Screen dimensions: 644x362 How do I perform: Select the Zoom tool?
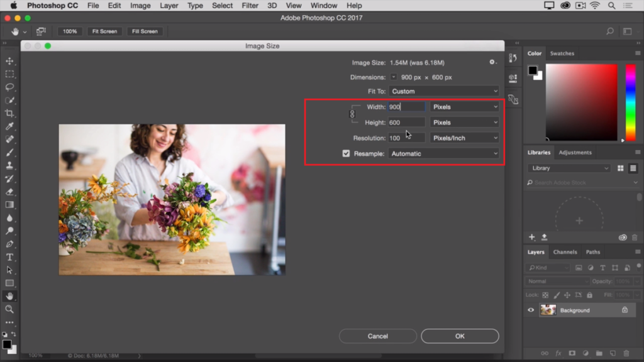(9, 309)
